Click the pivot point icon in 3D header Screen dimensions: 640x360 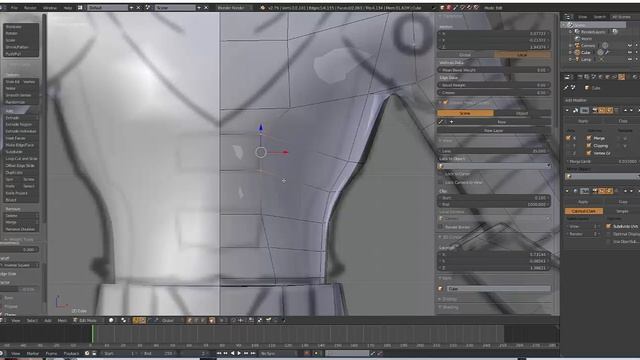(123, 320)
